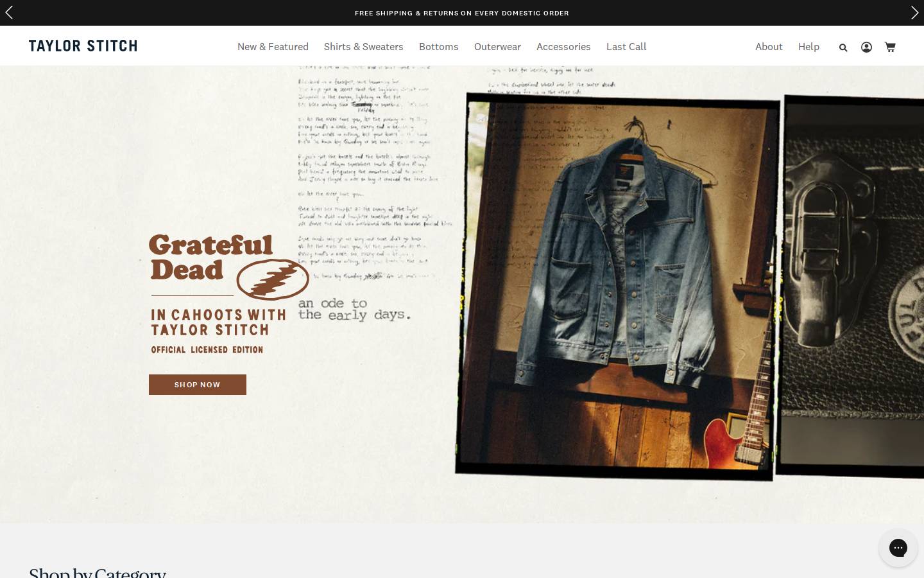
Task: Click the Grateful Dead collaboration logo
Action: coord(229,267)
